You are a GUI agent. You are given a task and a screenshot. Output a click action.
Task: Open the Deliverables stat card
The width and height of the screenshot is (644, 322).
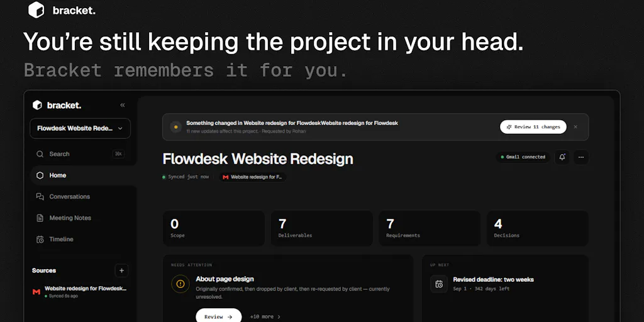point(321,228)
